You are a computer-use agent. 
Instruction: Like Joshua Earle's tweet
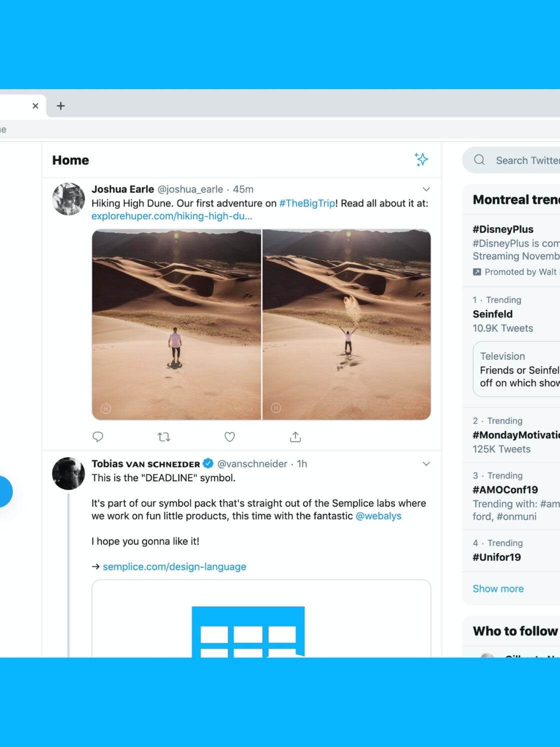229,437
